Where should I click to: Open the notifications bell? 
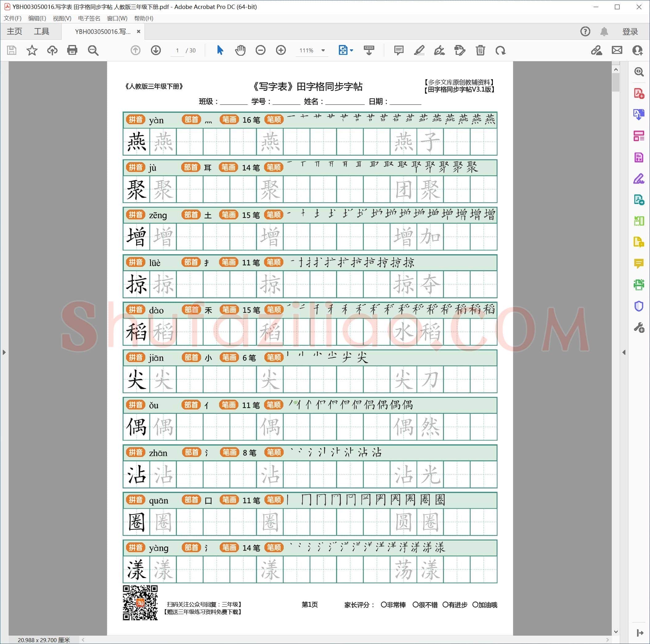pos(604,32)
